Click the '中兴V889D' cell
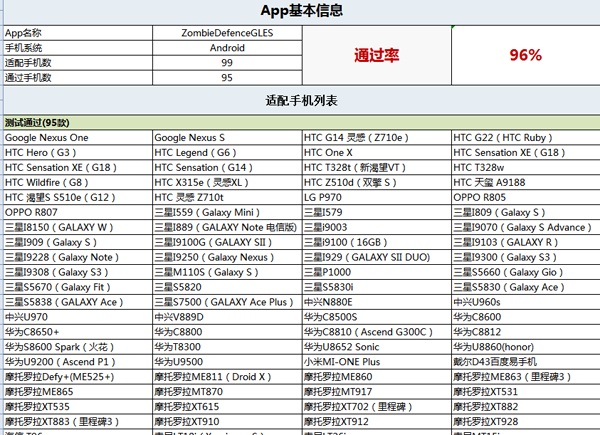The width and height of the screenshot is (600, 435). 227,317
